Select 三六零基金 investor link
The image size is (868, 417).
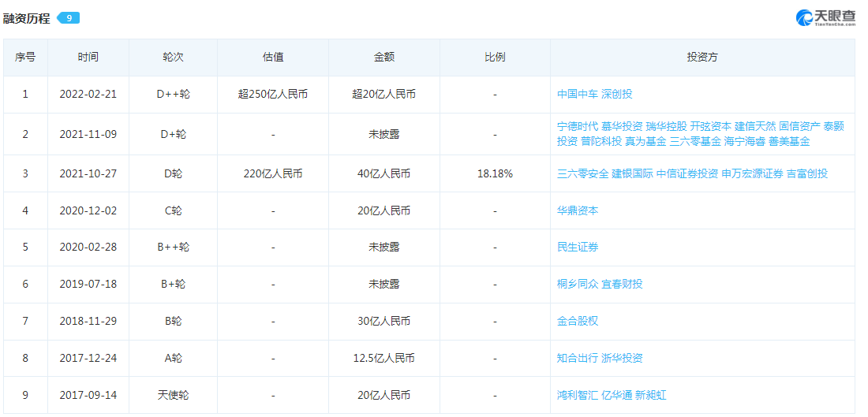[695, 142]
